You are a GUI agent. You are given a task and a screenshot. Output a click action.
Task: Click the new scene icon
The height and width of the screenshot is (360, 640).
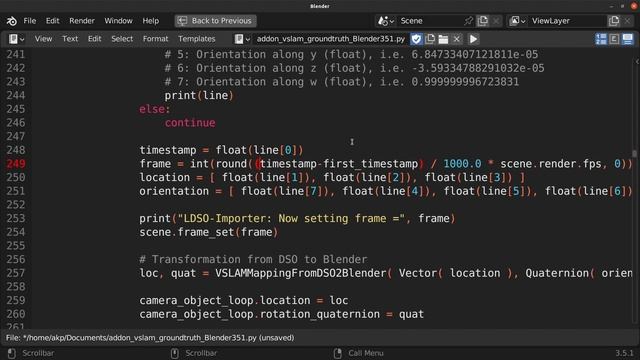tap(482, 21)
